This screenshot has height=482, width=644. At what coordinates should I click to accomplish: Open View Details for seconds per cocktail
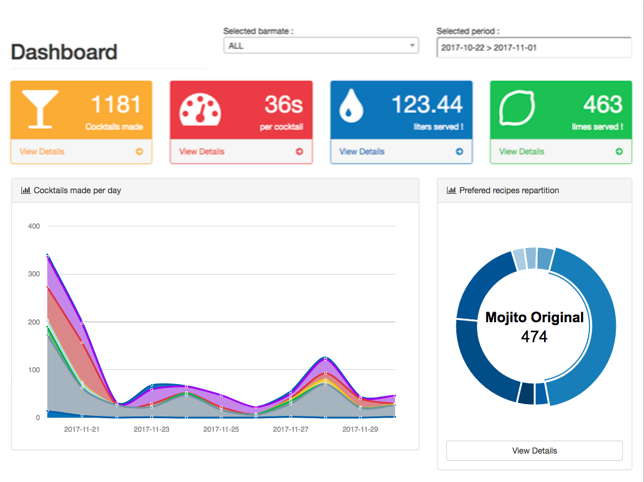(x=201, y=152)
